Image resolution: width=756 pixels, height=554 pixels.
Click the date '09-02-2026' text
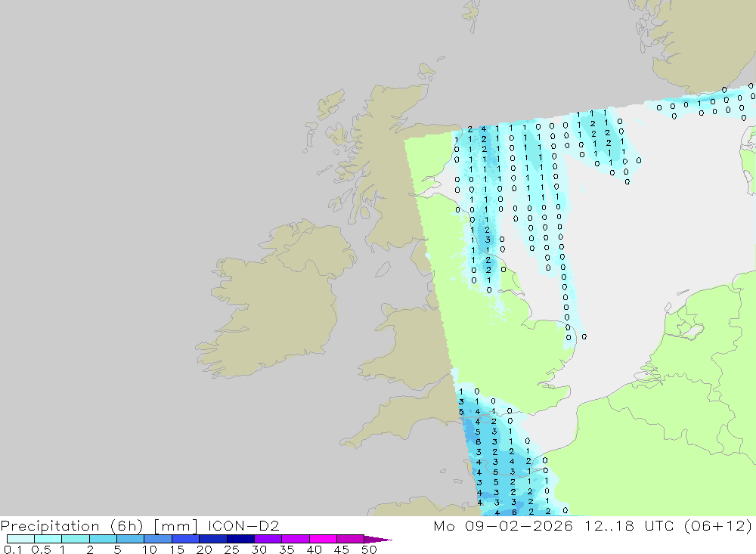(x=519, y=525)
